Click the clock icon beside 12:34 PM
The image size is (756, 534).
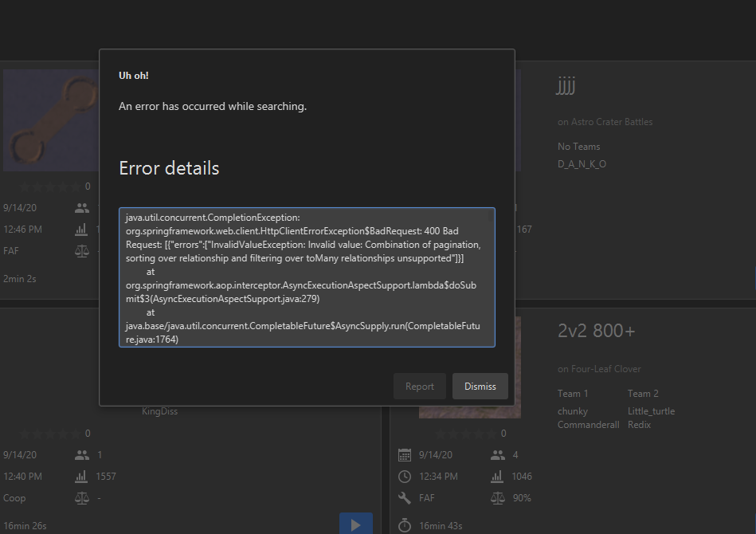pos(405,477)
